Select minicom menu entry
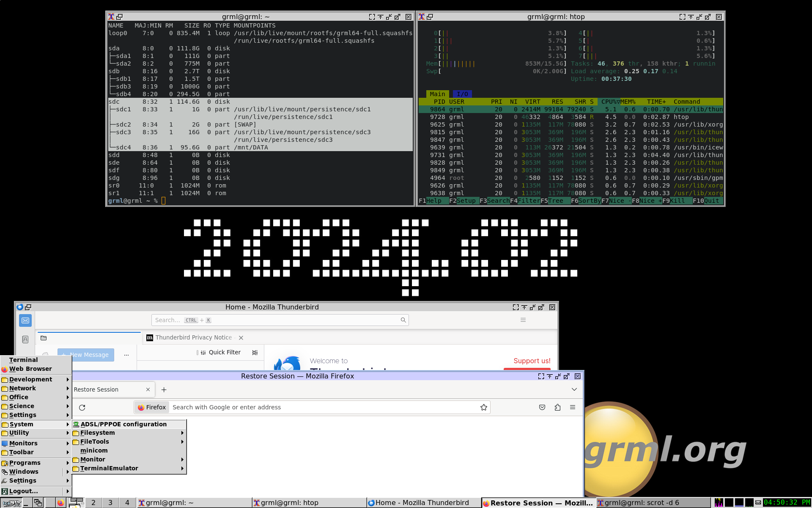This screenshot has height=508, width=812. coord(94,450)
